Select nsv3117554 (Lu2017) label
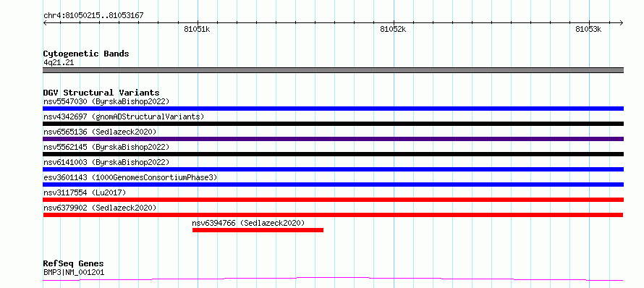This screenshot has width=644, height=288. click(x=85, y=192)
